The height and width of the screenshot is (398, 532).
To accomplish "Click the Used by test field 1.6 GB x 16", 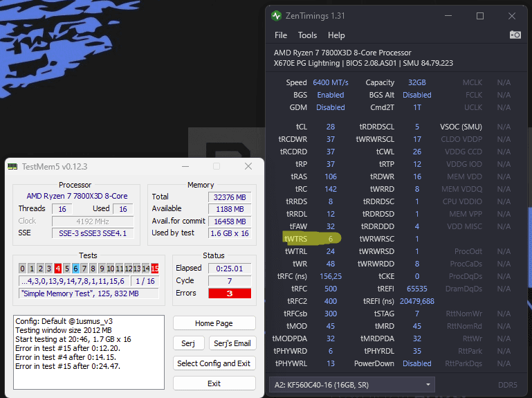I will (x=230, y=233).
